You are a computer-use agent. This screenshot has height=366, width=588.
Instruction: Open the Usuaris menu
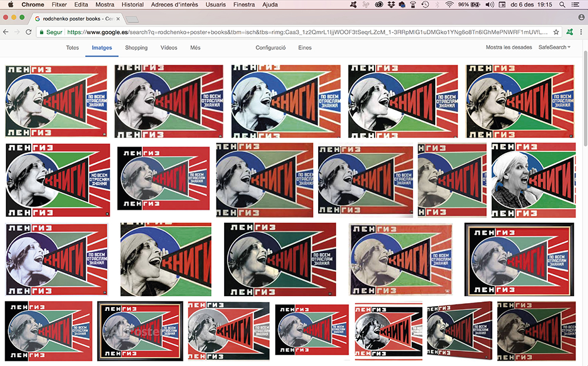[x=216, y=5]
